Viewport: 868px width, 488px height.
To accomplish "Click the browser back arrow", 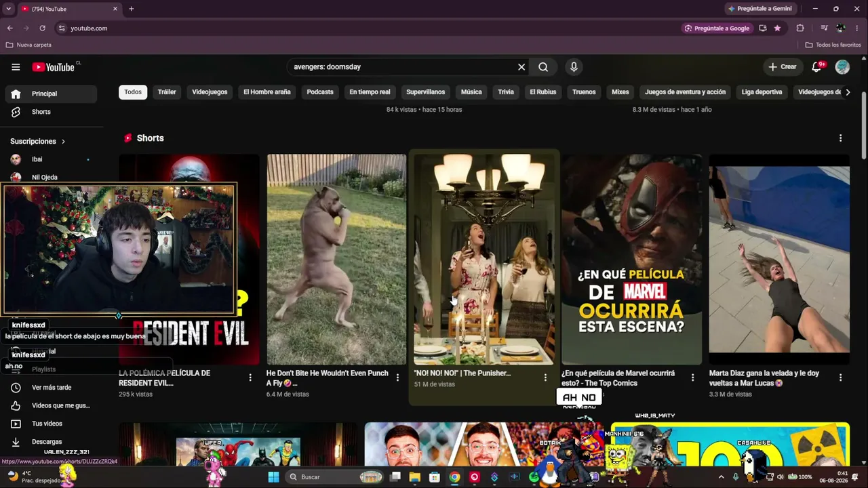I will pyautogui.click(x=9, y=28).
